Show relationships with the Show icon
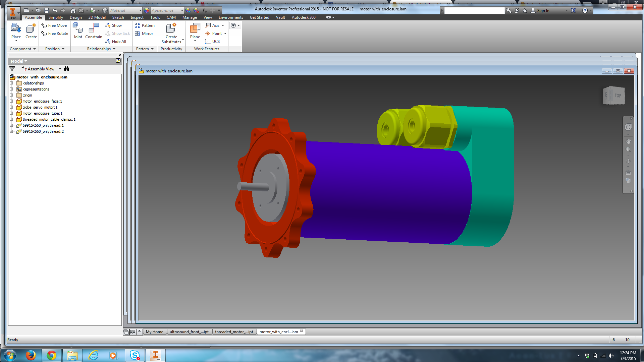 tap(113, 25)
